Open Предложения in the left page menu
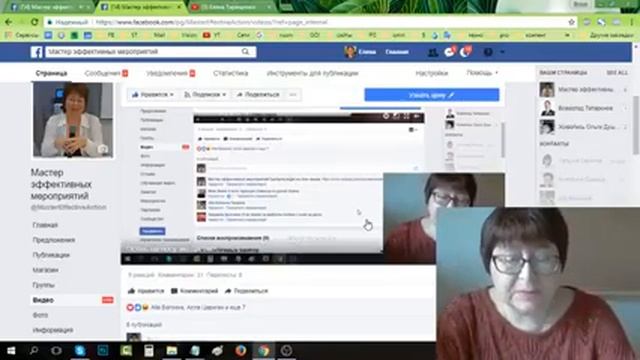The width and height of the screenshot is (640, 360). click(54, 240)
